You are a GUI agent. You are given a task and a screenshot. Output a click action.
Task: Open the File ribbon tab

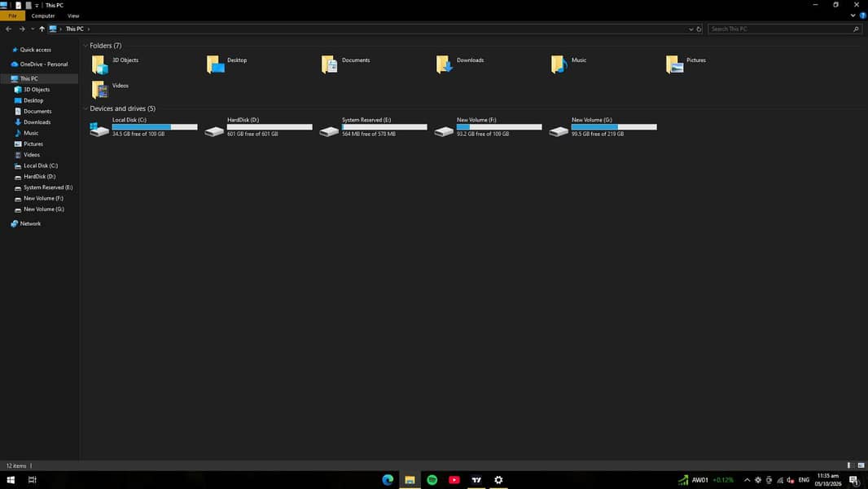tap(12, 16)
